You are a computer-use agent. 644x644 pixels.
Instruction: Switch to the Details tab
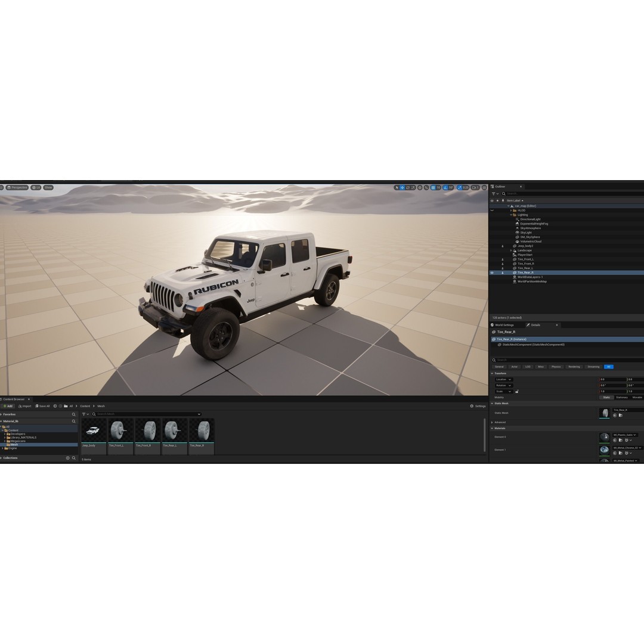[535, 326]
